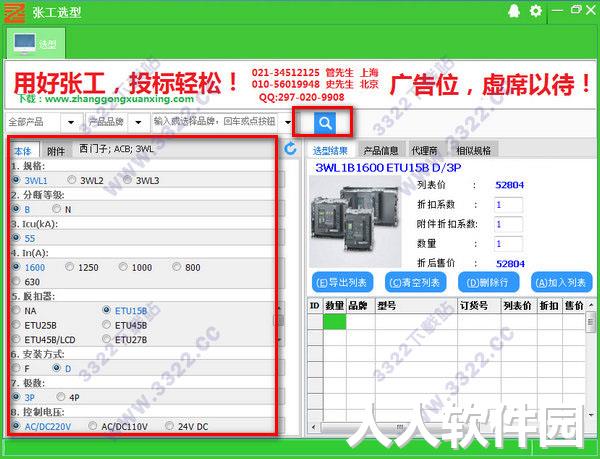Select rated current 1000 radio
This screenshot has height=459, width=600.
point(123,267)
